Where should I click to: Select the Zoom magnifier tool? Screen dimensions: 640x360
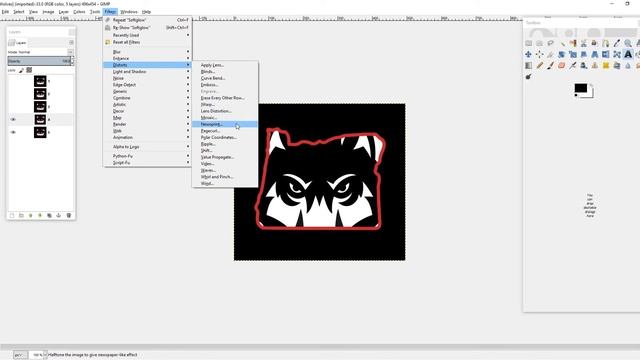[628, 43]
